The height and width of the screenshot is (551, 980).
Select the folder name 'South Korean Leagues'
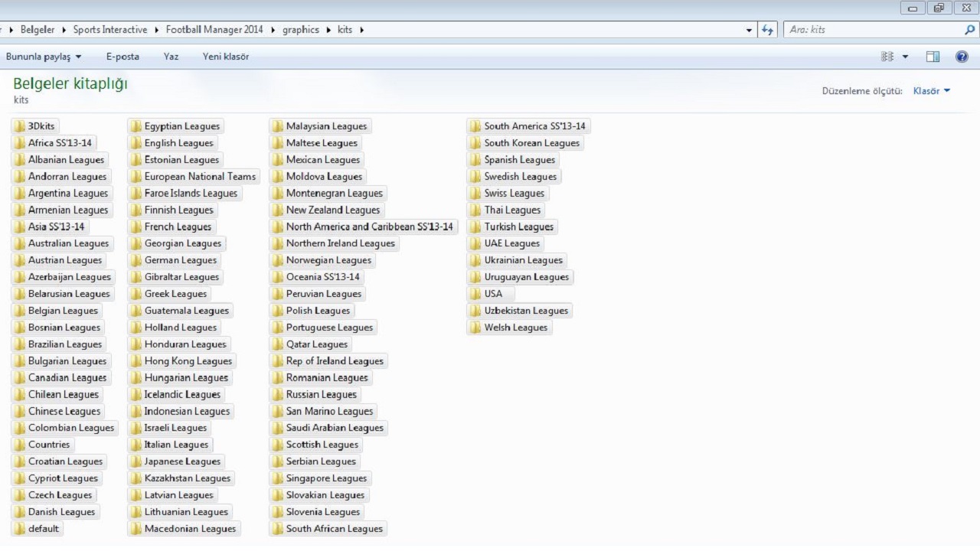pos(532,143)
